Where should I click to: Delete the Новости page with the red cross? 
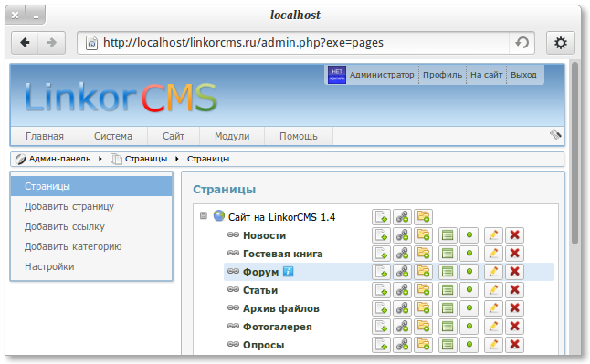514,235
